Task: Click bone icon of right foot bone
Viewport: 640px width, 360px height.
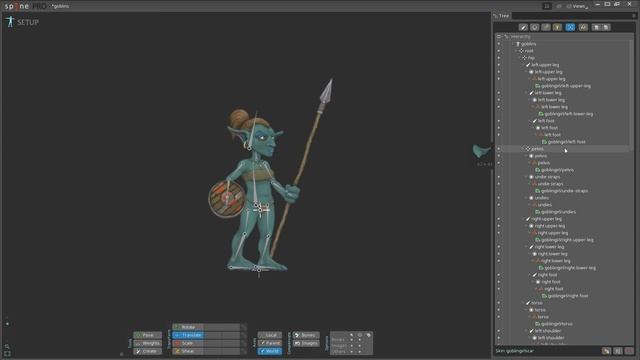Action: pos(534,275)
